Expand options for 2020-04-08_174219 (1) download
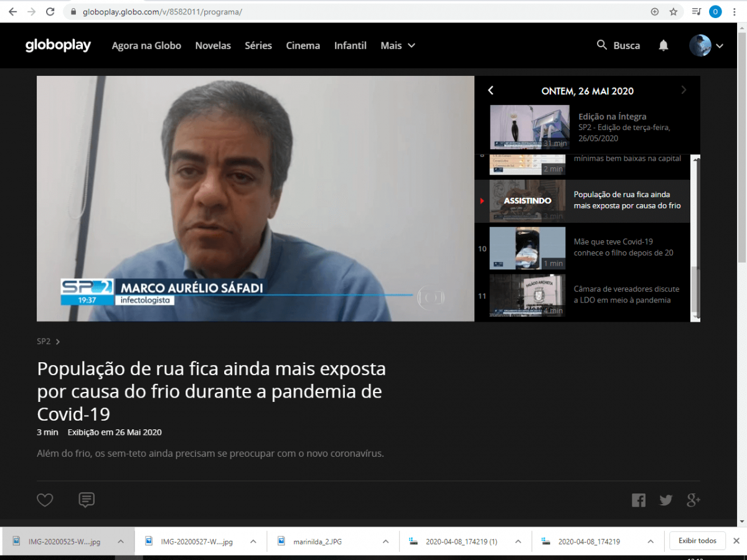The height and width of the screenshot is (560, 747). 518,541
